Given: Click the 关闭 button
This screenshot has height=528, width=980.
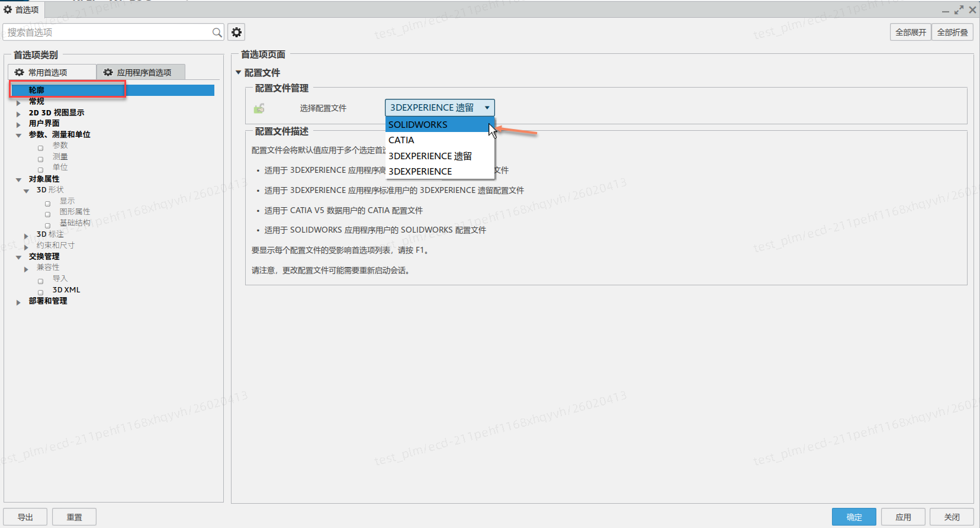Looking at the screenshot, I should coord(952,517).
